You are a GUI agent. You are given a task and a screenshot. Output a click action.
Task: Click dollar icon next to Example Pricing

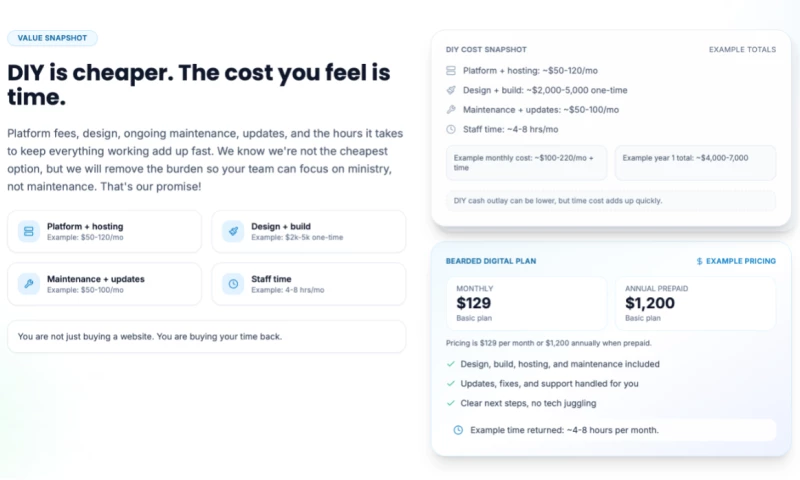[x=699, y=261]
